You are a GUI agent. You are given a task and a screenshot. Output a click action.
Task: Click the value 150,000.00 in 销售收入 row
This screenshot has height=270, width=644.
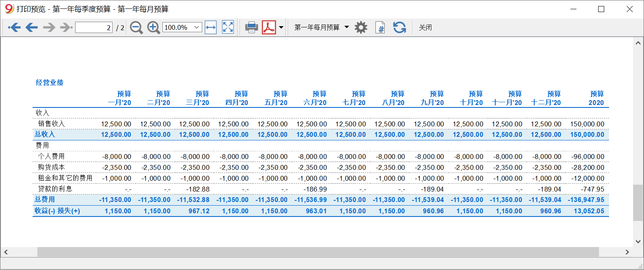coord(587,124)
